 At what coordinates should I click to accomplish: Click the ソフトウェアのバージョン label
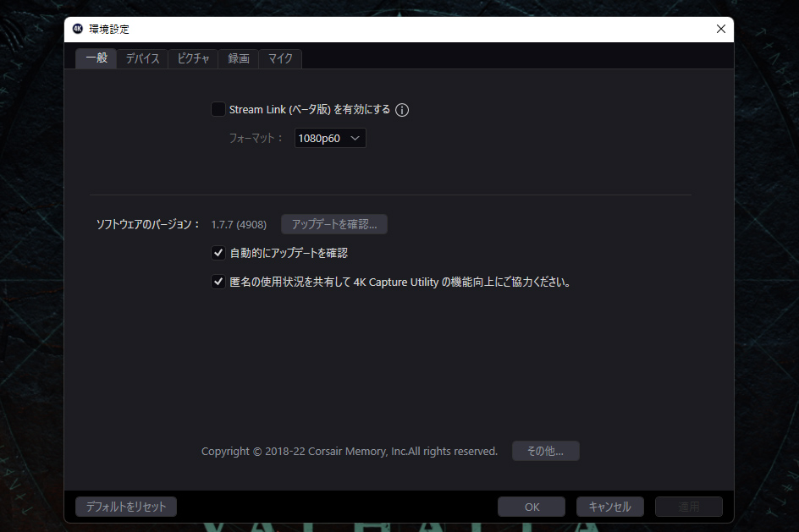[x=148, y=224]
